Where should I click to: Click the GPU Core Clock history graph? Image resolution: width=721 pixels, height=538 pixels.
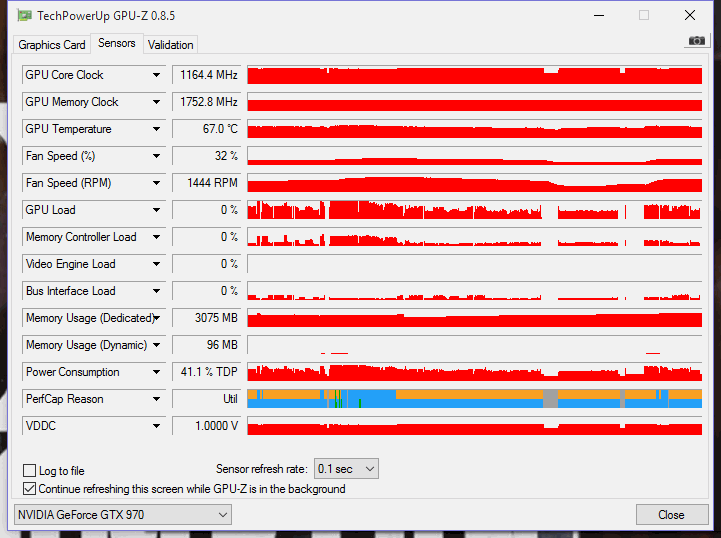pyautogui.click(x=475, y=75)
